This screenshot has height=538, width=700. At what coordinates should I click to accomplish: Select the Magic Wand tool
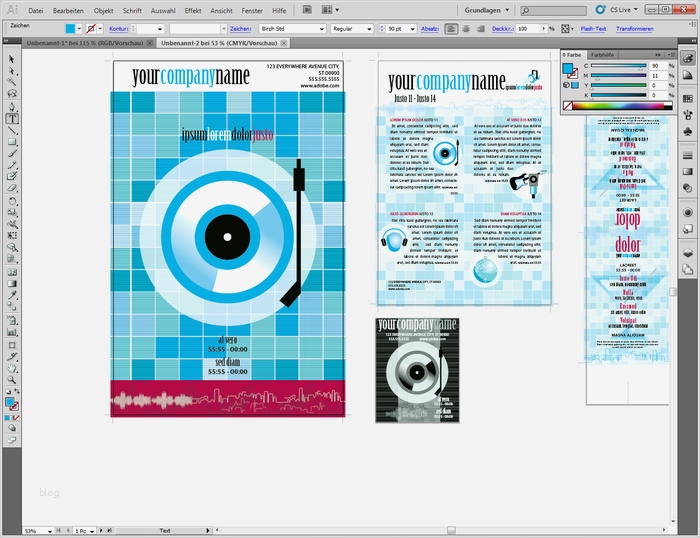click(x=12, y=82)
